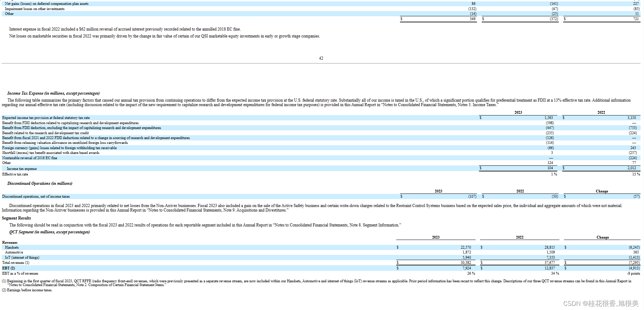This screenshot has width=644, height=310.
Task: Click the EBT value 12,837
Action: pos(549,268)
